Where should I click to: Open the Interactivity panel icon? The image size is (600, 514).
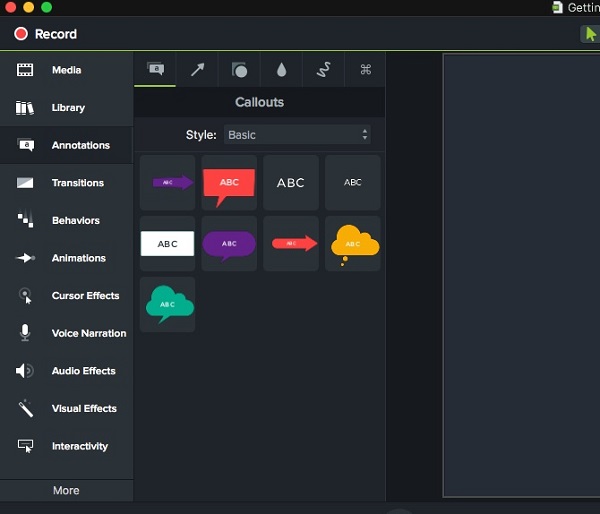point(26,446)
